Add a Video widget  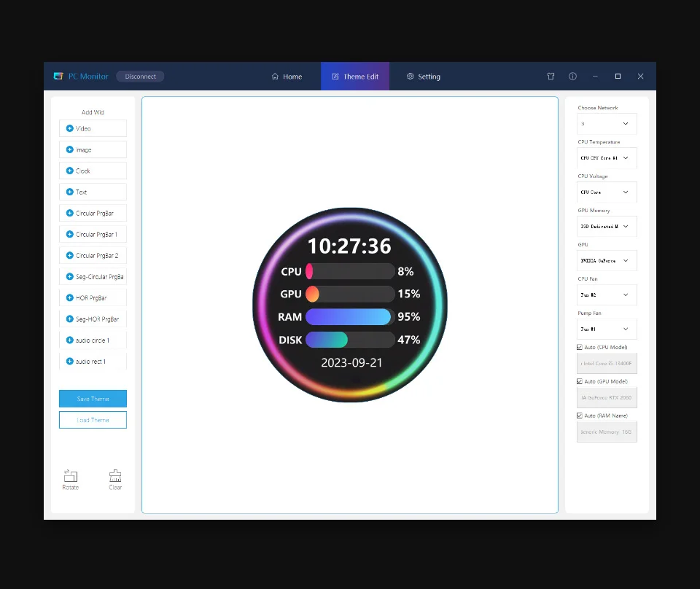(x=93, y=128)
